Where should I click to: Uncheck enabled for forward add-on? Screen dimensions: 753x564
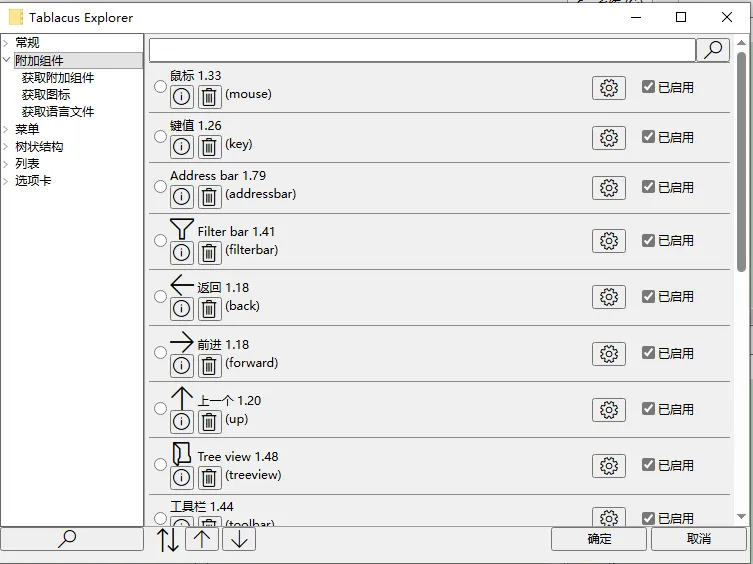click(x=648, y=353)
